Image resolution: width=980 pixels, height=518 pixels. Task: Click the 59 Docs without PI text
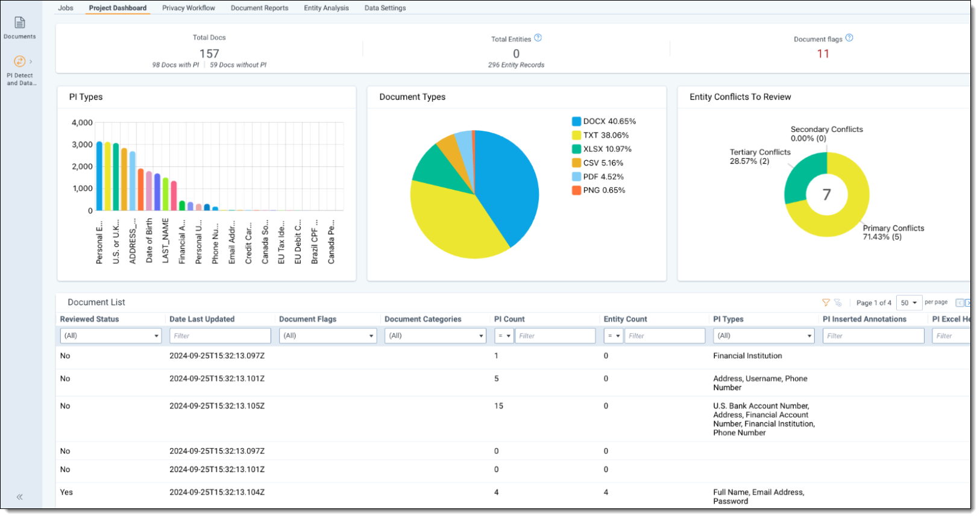(x=238, y=65)
